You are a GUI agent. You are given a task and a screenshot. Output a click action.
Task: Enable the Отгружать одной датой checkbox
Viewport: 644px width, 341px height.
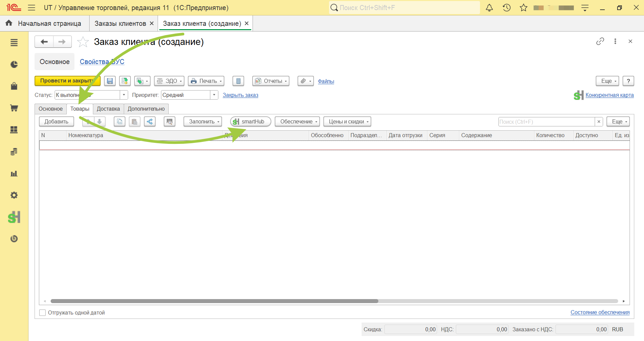pyautogui.click(x=43, y=312)
